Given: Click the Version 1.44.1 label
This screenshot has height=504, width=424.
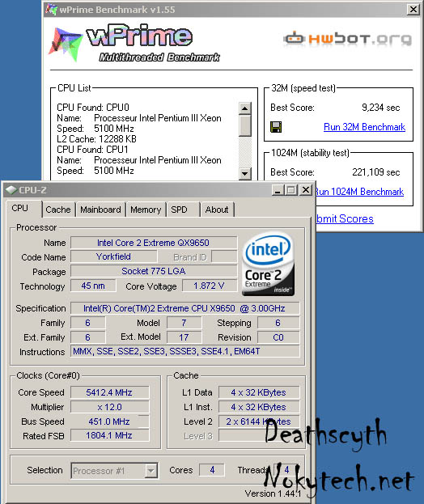Looking at the screenshot, I should click(x=273, y=493).
